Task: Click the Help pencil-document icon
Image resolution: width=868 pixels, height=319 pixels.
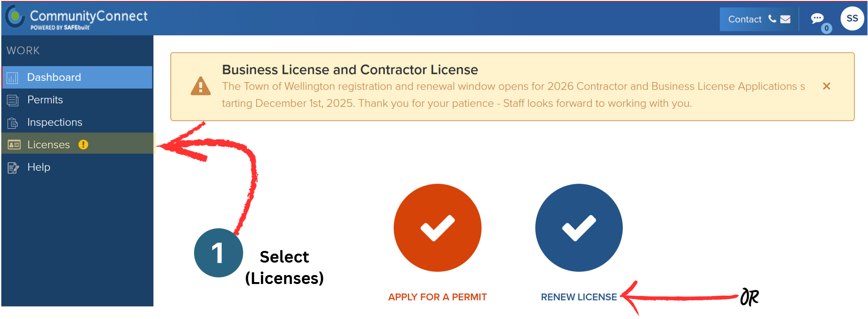Action: point(13,167)
